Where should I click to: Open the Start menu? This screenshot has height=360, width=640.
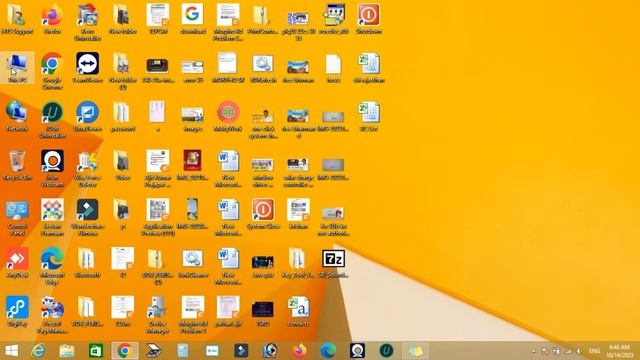[x=11, y=351]
